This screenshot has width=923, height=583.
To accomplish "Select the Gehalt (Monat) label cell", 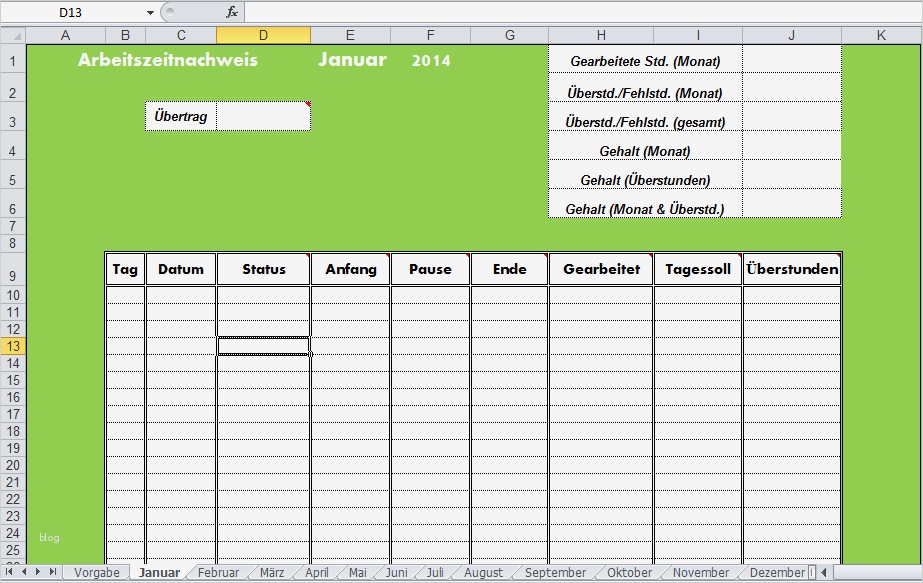I will pos(643,150).
